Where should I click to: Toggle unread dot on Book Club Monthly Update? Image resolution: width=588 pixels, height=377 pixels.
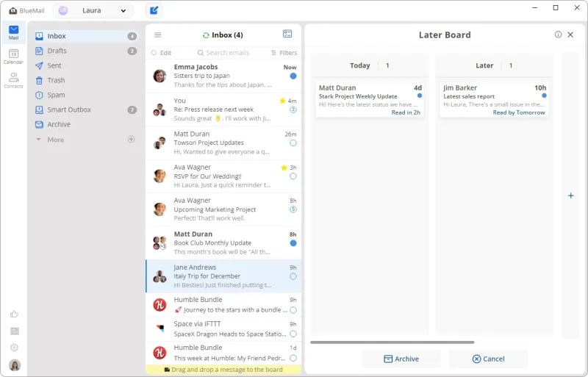click(293, 243)
